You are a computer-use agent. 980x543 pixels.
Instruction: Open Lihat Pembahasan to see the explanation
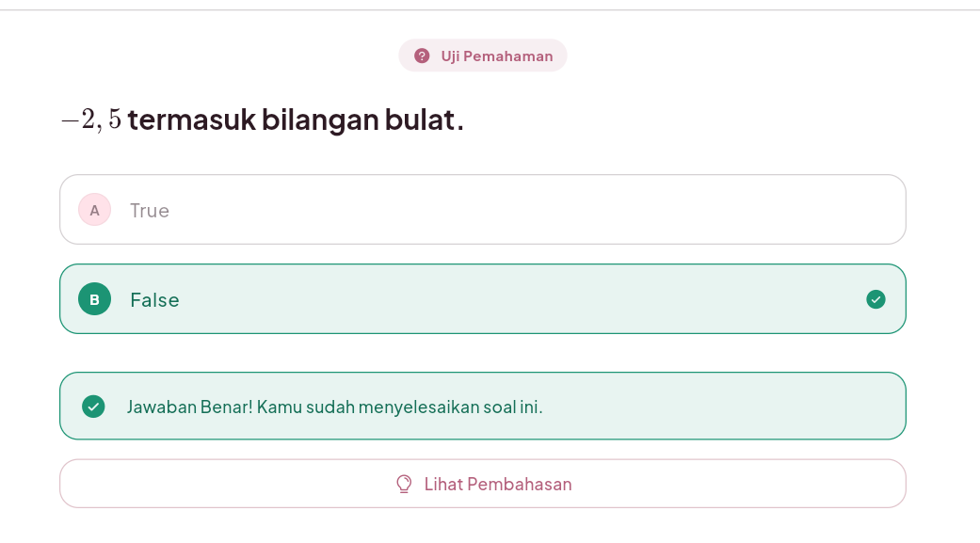(483, 484)
